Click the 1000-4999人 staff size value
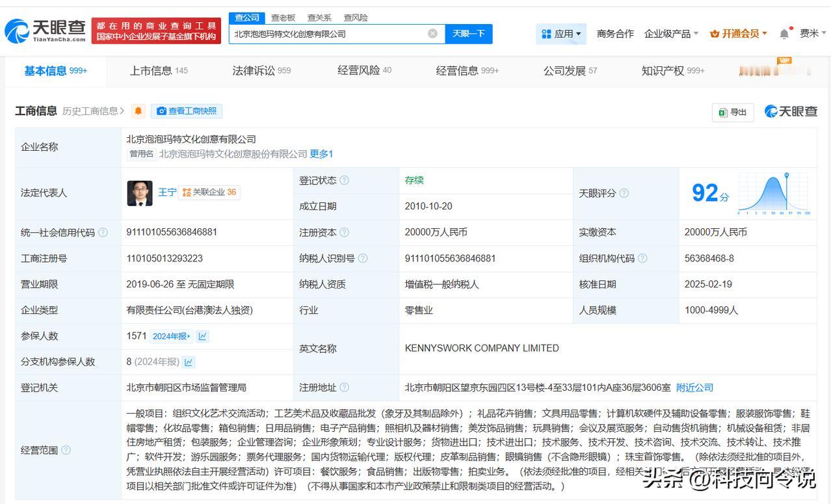831x504 pixels. (x=711, y=310)
